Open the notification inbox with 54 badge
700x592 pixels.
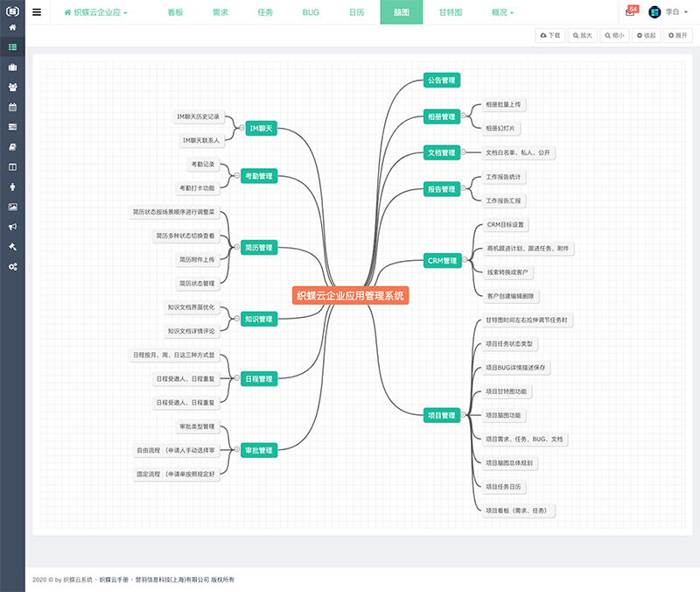(x=630, y=12)
